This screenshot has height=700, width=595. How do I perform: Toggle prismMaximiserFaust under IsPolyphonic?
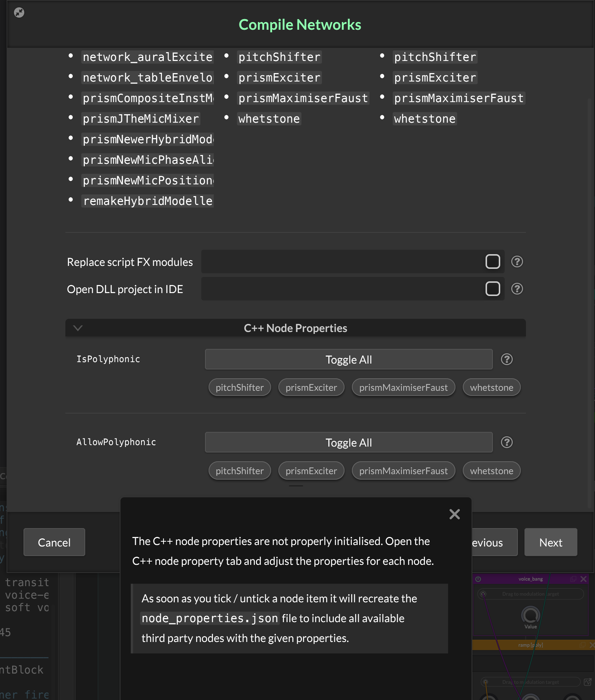pos(403,387)
